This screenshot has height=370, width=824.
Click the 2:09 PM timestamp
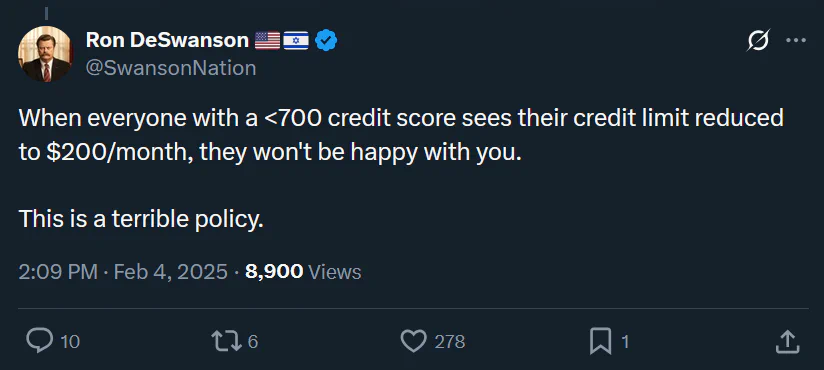[58, 272]
